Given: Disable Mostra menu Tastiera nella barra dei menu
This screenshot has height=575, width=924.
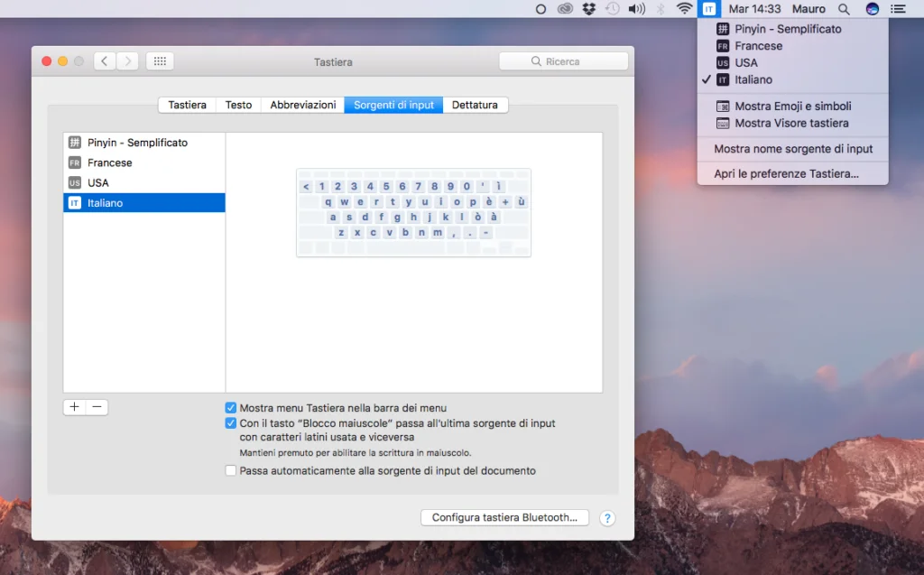Looking at the screenshot, I should 230,407.
